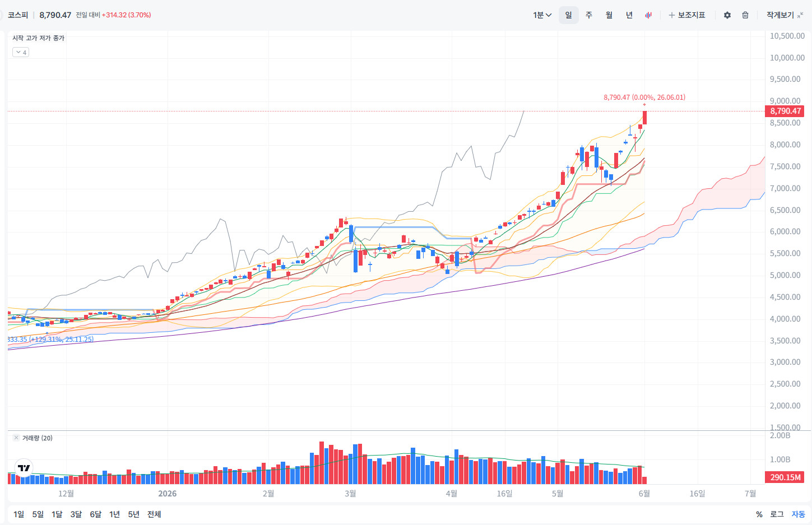Click 작게보기 to shrink the chart
Image resolution: width=812 pixels, height=525 pixels.
pyautogui.click(x=784, y=15)
